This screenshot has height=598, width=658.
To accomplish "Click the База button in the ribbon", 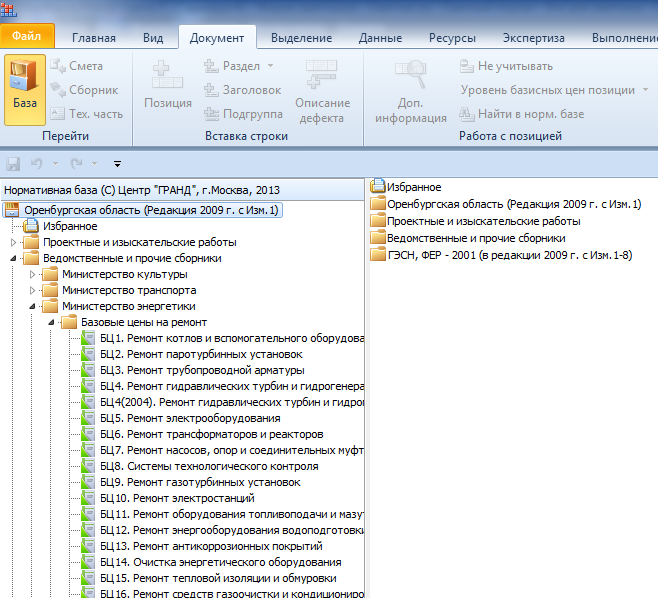I will pos(25,88).
